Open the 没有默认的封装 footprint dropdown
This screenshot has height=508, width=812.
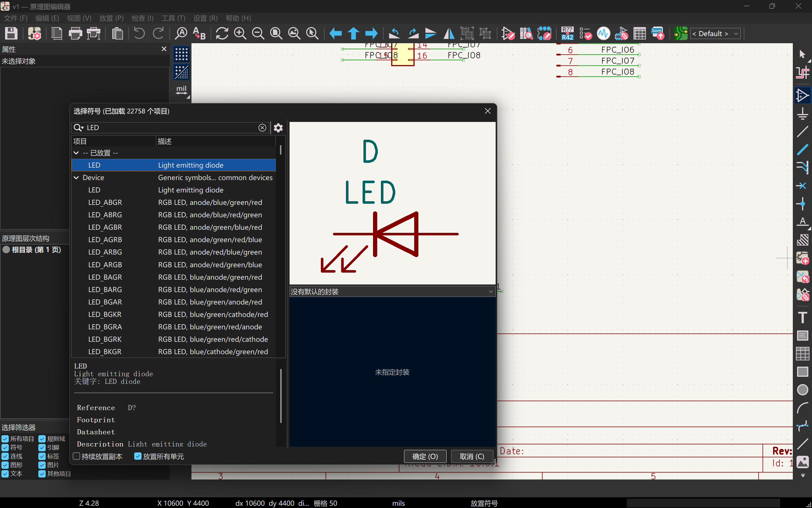(392, 292)
